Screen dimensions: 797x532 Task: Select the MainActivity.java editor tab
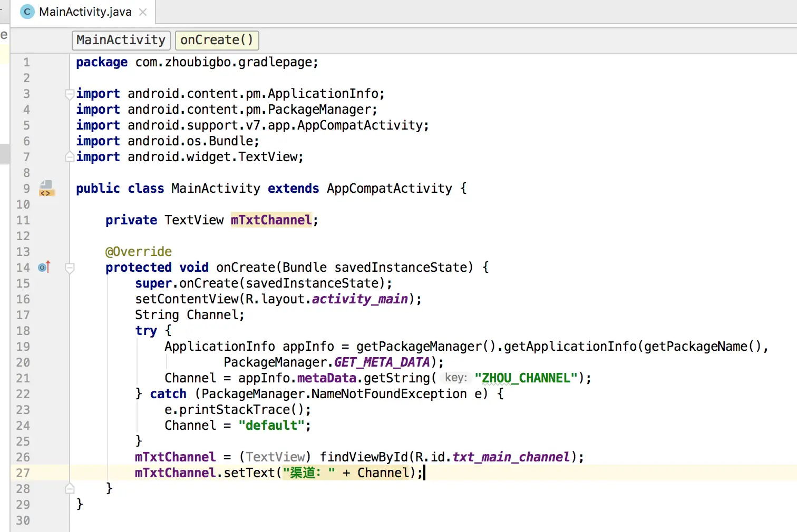83,12
